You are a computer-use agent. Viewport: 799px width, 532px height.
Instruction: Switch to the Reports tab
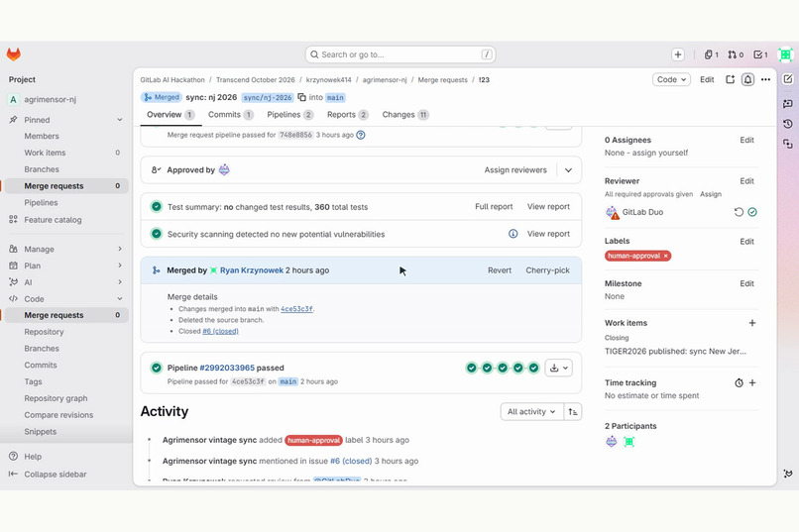coord(348,115)
